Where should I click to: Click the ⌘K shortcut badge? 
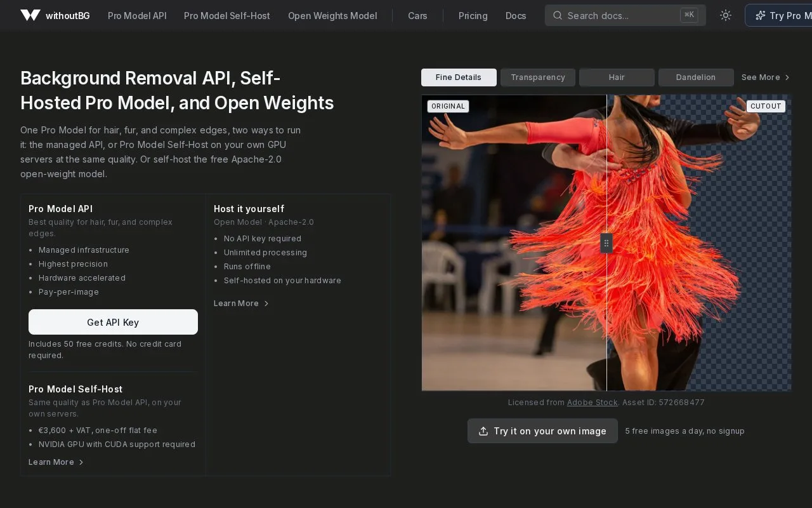[x=689, y=15]
